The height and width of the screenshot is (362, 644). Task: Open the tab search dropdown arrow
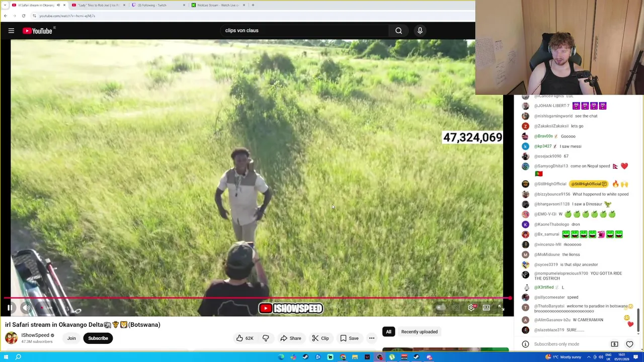pyautogui.click(x=5, y=5)
